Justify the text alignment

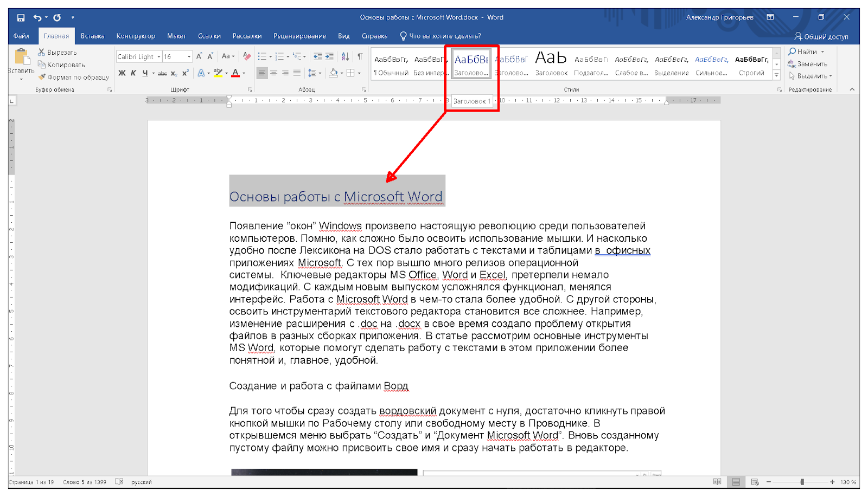297,73
